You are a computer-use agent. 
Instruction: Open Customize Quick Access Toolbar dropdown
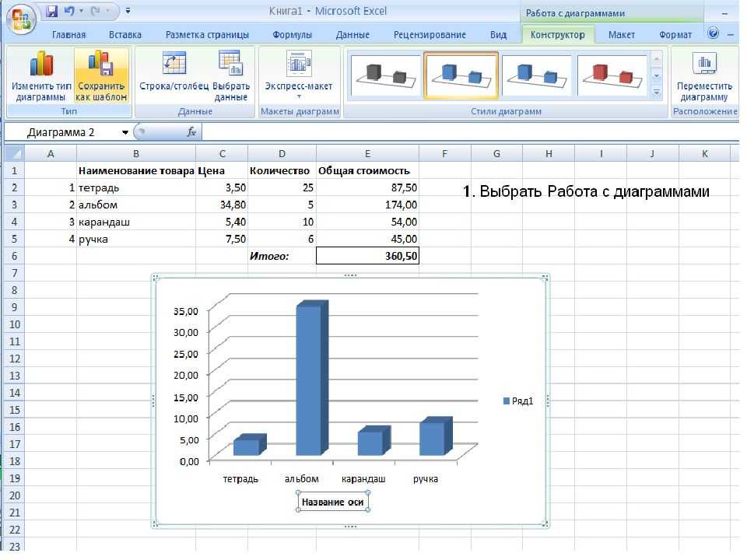[x=128, y=10]
